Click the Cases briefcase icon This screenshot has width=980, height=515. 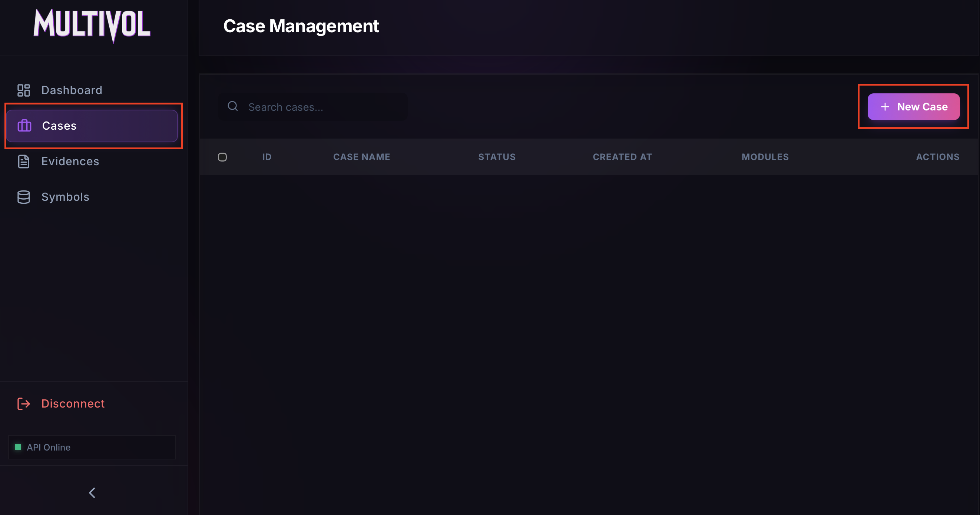click(x=24, y=126)
